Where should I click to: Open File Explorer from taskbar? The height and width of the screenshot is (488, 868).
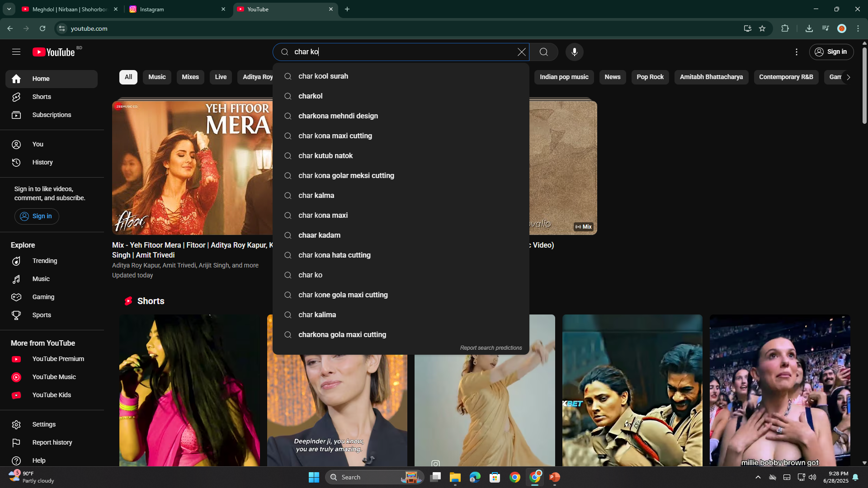[x=455, y=477]
